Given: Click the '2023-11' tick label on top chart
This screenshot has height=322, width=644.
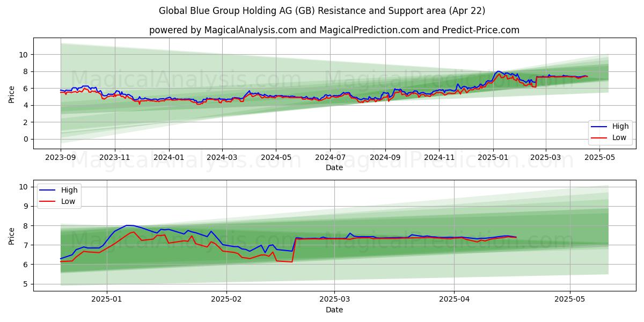Looking at the screenshot, I should (115, 158).
